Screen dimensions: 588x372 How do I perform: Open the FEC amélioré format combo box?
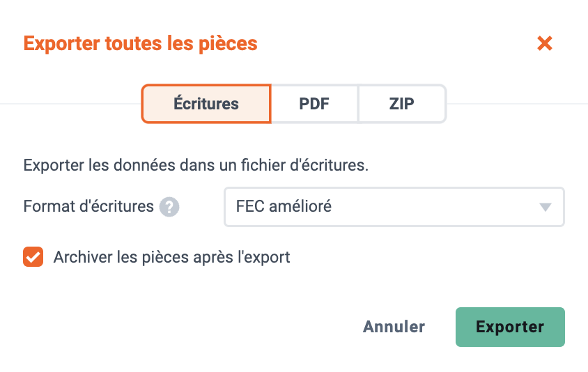pyautogui.click(x=394, y=207)
